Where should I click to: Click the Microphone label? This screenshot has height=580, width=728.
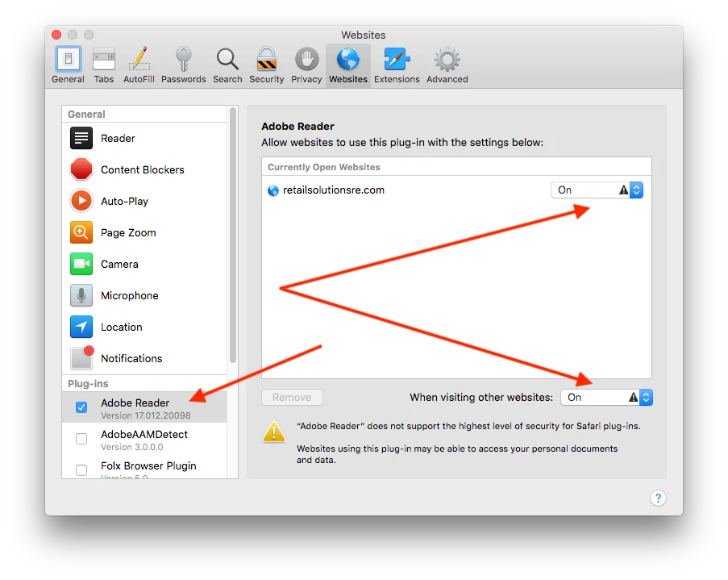[130, 295]
